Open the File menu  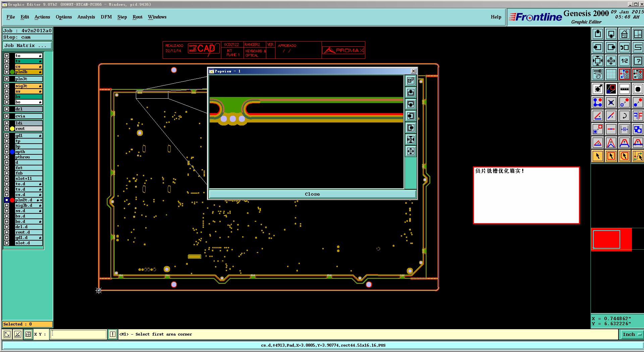pyautogui.click(x=11, y=17)
